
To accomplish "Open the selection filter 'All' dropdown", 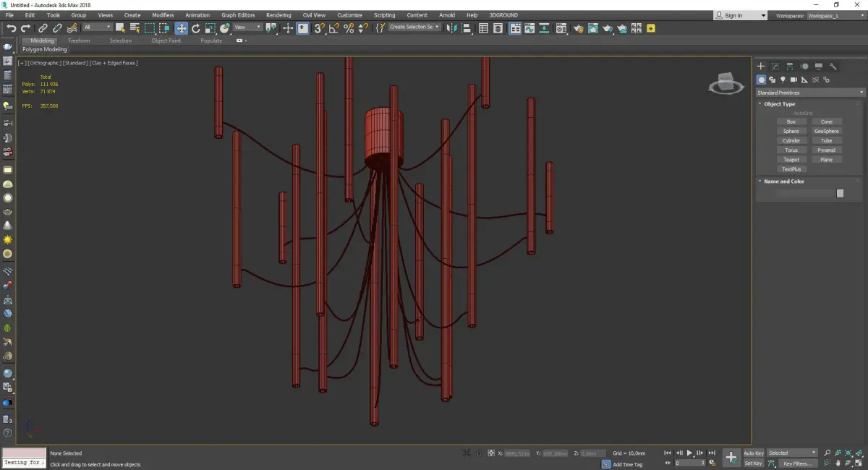I will click(x=97, y=27).
